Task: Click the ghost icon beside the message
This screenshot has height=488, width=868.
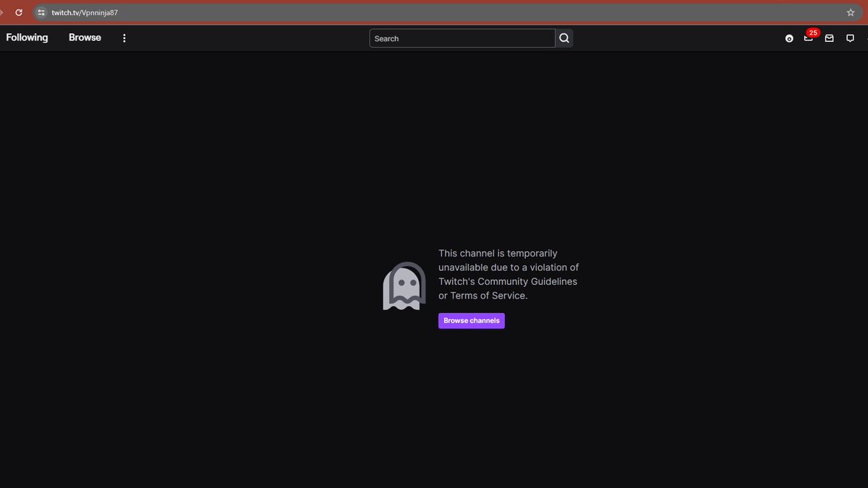Action: tap(404, 286)
